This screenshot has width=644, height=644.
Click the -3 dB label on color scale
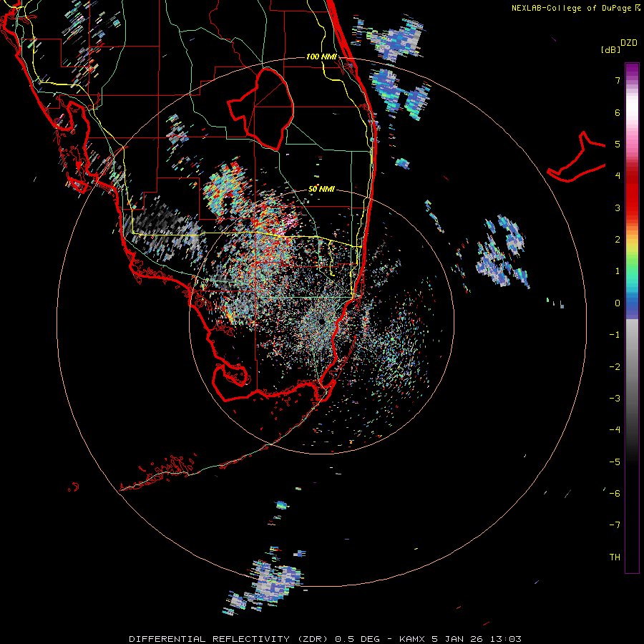[615, 399]
